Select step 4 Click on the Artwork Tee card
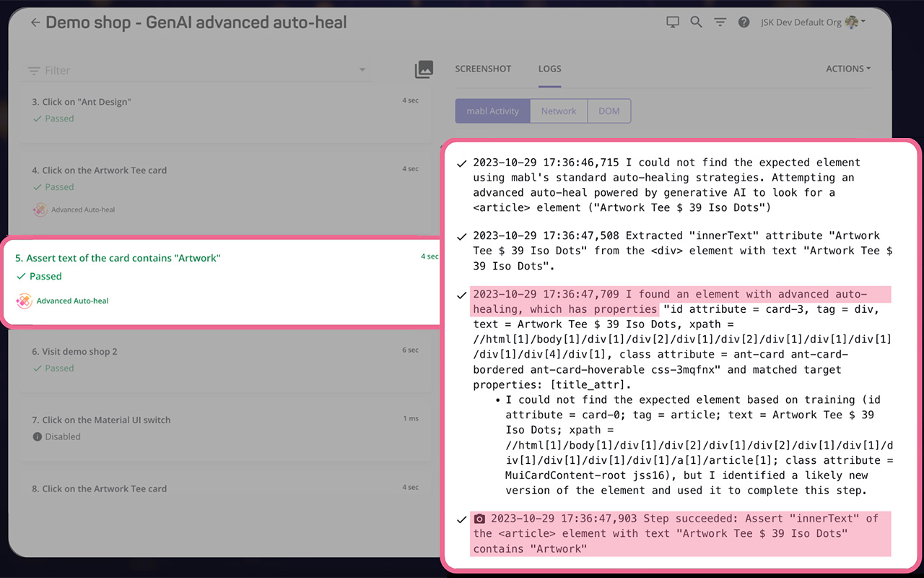924x578 pixels. coord(105,171)
